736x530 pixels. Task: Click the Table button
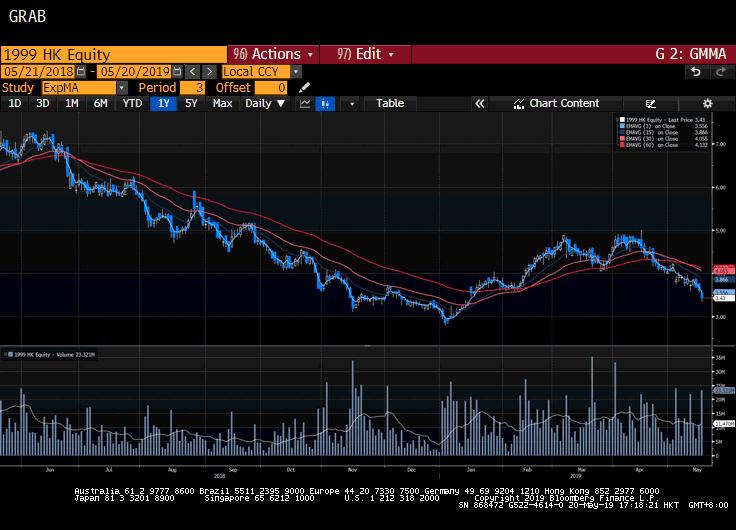[x=390, y=103]
